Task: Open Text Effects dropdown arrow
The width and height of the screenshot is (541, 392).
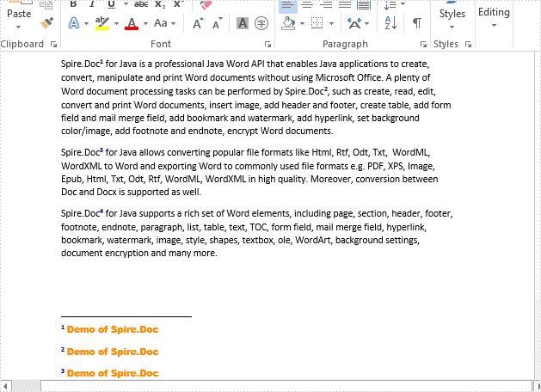Action: point(86,23)
